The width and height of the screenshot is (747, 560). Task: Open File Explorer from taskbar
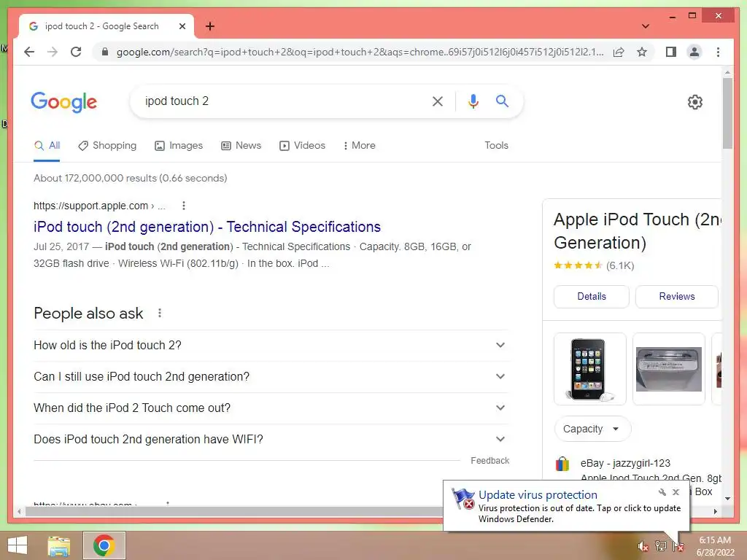[x=59, y=545]
